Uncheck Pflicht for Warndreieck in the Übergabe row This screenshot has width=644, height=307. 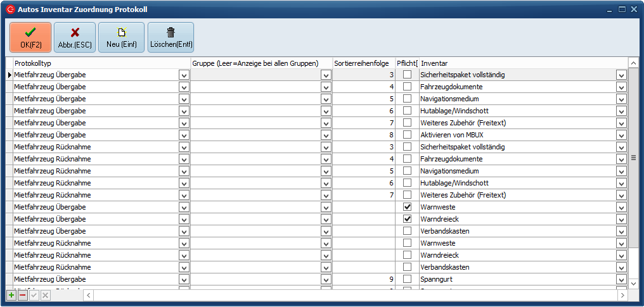(407, 219)
